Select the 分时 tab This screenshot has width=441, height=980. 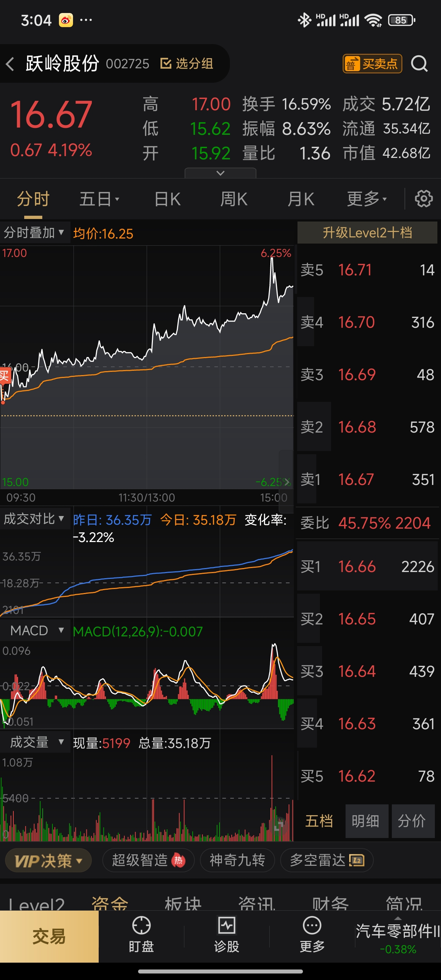coord(33,199)
